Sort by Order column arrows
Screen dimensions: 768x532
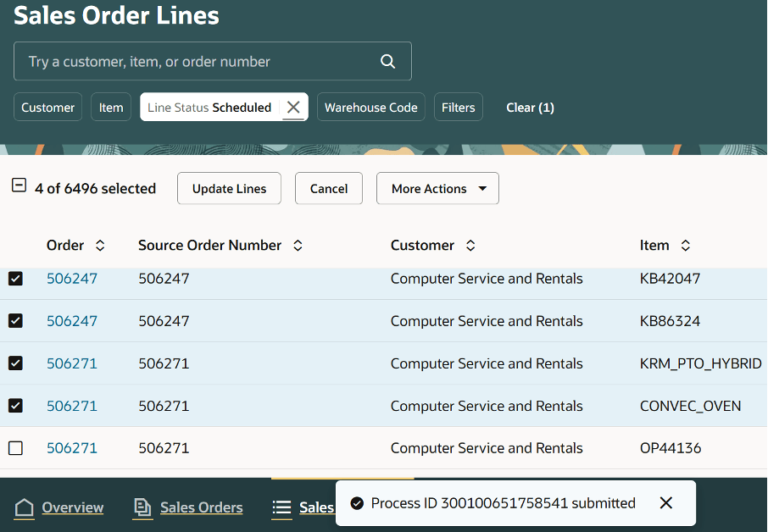[100, 246]
